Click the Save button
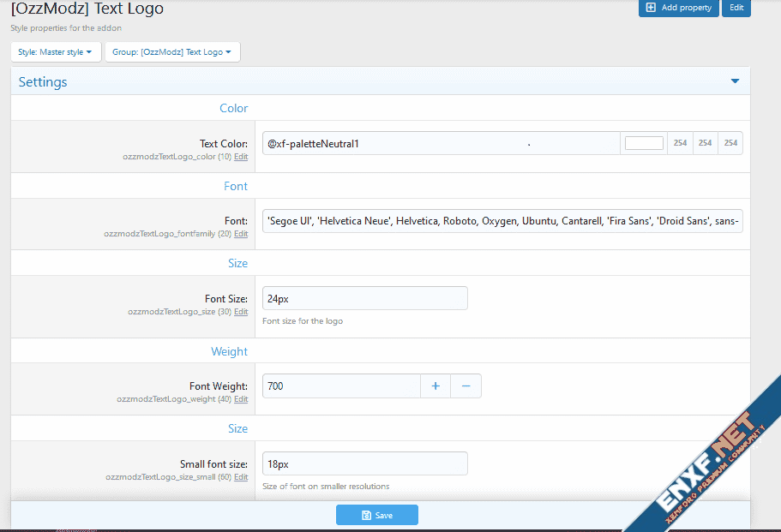 click(377, 515)
